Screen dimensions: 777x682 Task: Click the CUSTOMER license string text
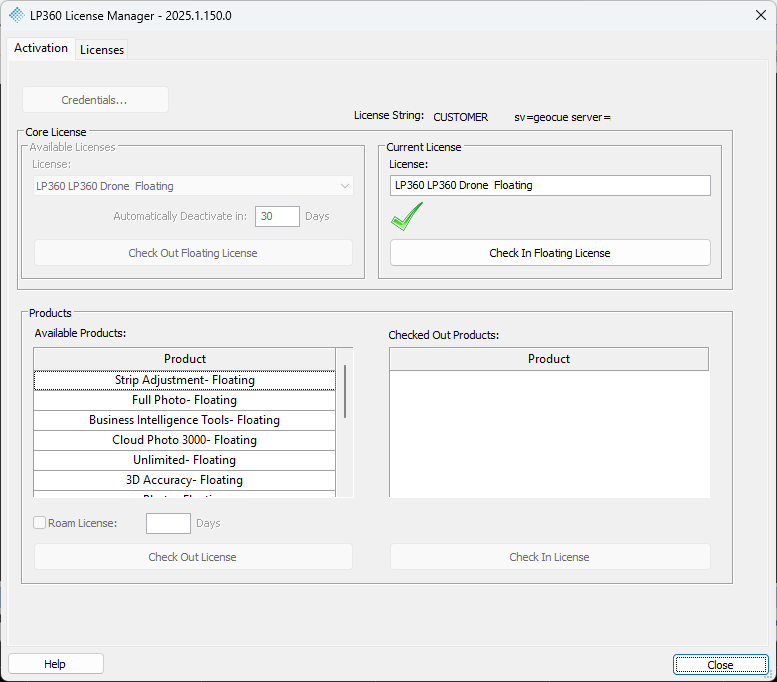coord(461,117)
